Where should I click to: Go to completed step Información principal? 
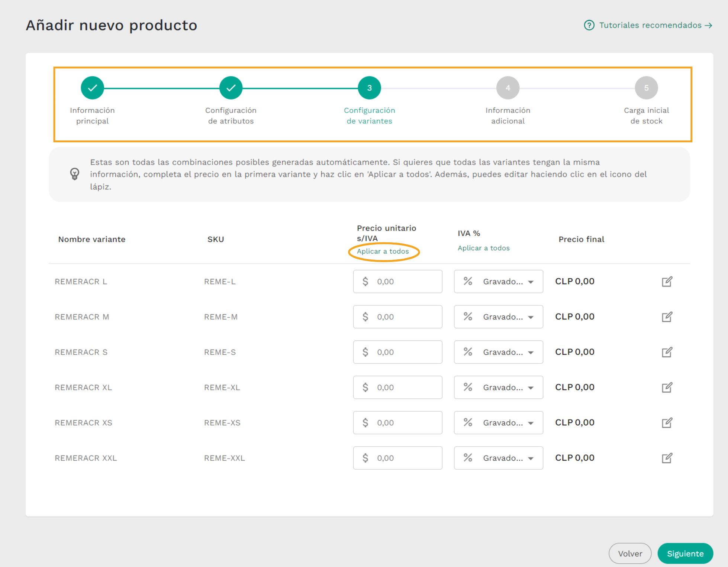tap(92, 88)
